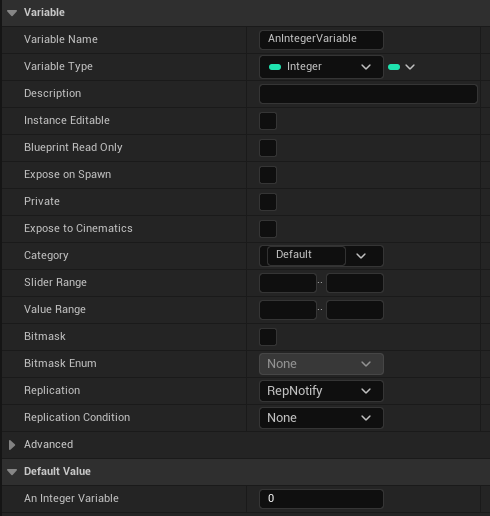Image resolution: width=490 pixels, height=516 pixels.
Task: Enable the Bitmask checkbox
Action: pyautogui.click(x=268, y=337)
